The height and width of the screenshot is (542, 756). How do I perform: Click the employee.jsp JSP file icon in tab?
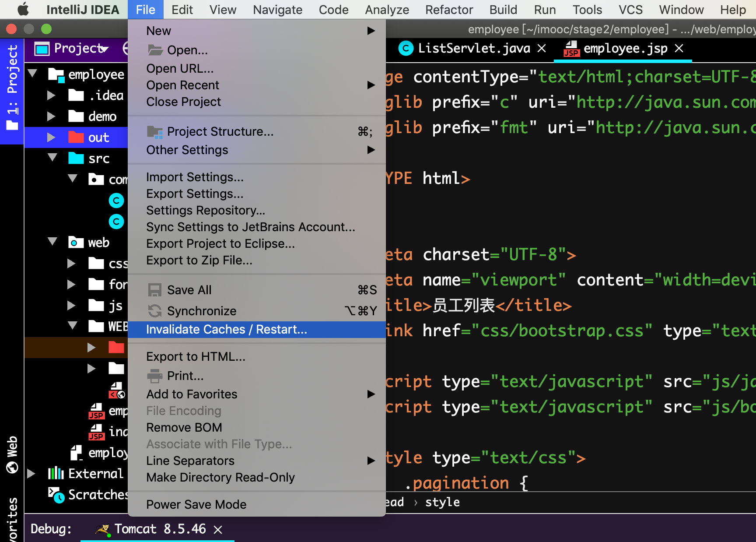571,48
